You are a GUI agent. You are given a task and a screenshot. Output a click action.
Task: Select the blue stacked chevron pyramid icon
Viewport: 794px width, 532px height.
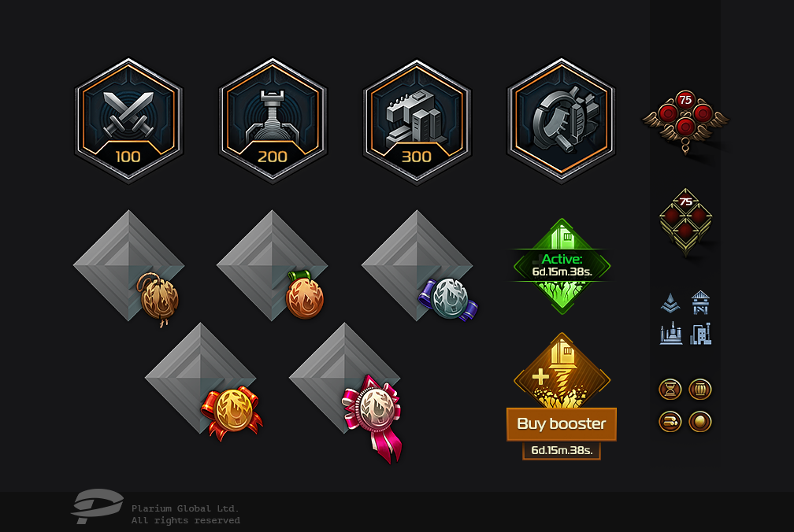670,303
